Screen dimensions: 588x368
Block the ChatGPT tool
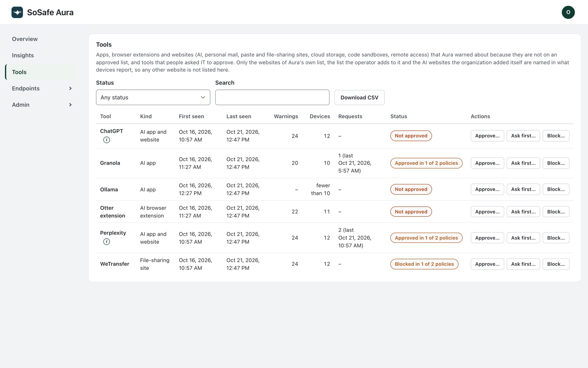point(556,136)
